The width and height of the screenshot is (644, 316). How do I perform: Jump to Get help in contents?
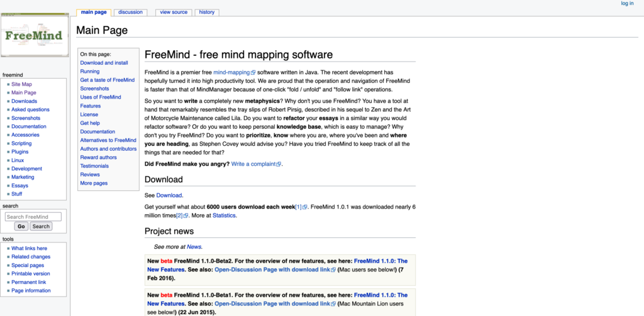click(x=90, y=123)
